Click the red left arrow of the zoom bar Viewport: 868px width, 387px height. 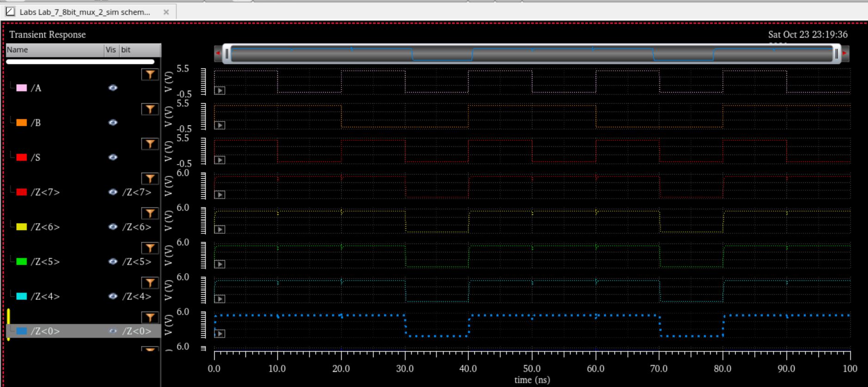click(x=218, y=53)
